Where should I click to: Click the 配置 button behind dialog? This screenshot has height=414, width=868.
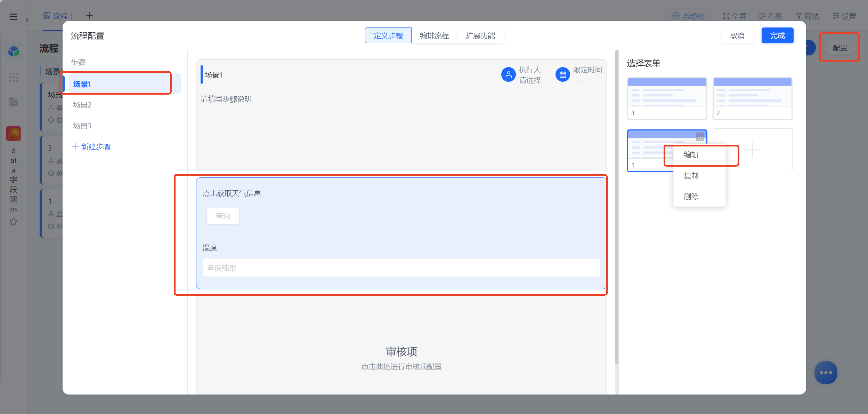point(839,48)
